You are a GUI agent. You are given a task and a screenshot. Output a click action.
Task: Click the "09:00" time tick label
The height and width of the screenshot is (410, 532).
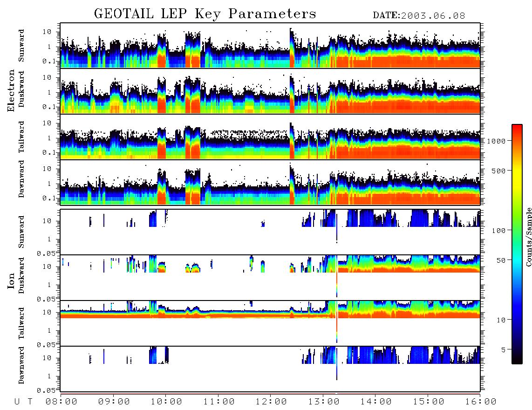pyautogui.click(x=114, y=402)
